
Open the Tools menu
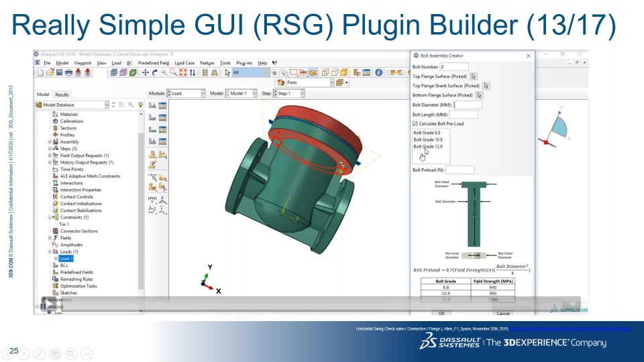(225, 63)
